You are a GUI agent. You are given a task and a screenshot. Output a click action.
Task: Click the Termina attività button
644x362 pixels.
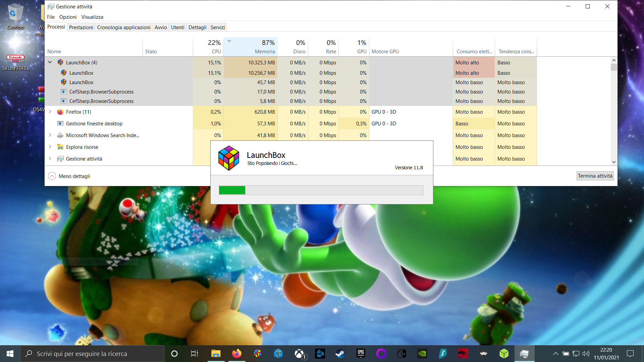coord(595,176)
